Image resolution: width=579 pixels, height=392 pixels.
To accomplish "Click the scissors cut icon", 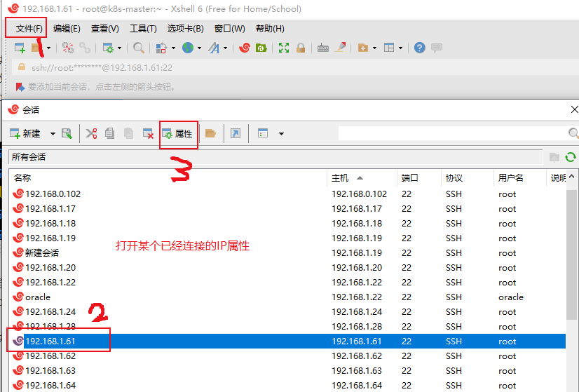I will (91, 133).
